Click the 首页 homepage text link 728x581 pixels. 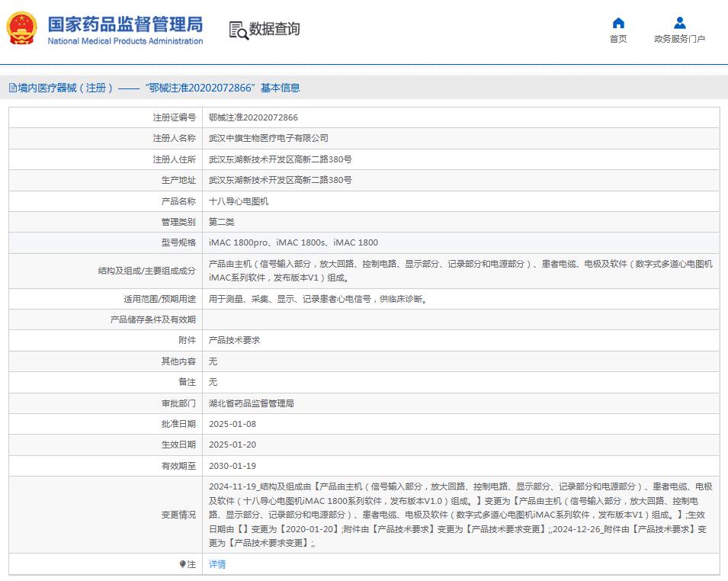pyautogui.click(x=618, y=39)
